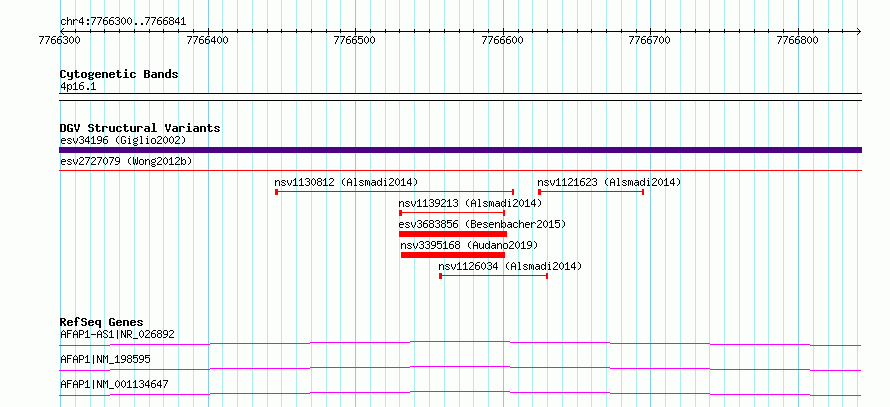Screen dimensions: 890x407
Task: Open the nsv1139213 (Alsmadi2014) variant
Action: click(470, 203)
